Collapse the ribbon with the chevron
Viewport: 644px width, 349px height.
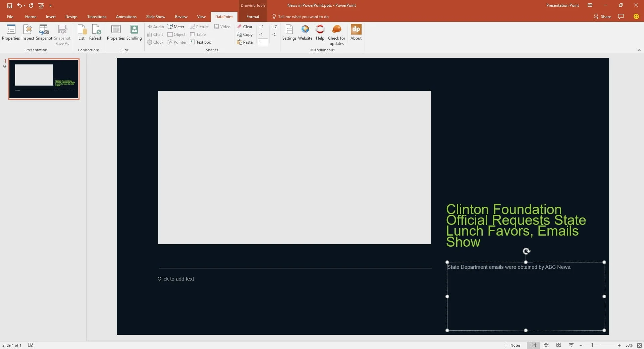(x=639, y=50)
